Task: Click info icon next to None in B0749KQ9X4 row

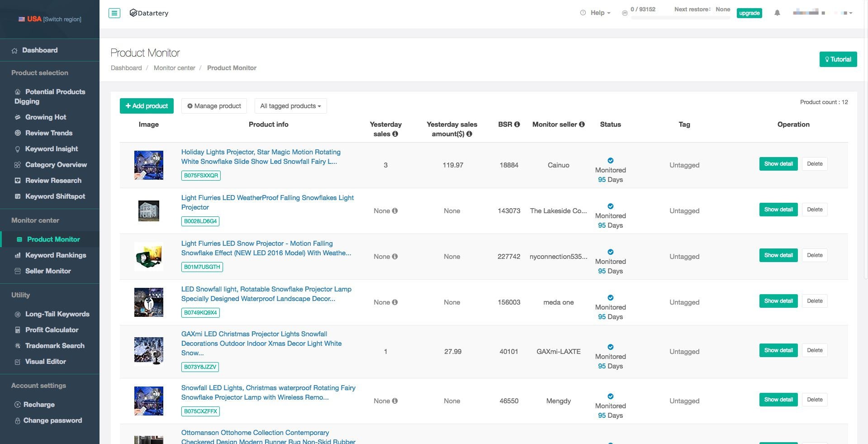Action: pos(395,302)
